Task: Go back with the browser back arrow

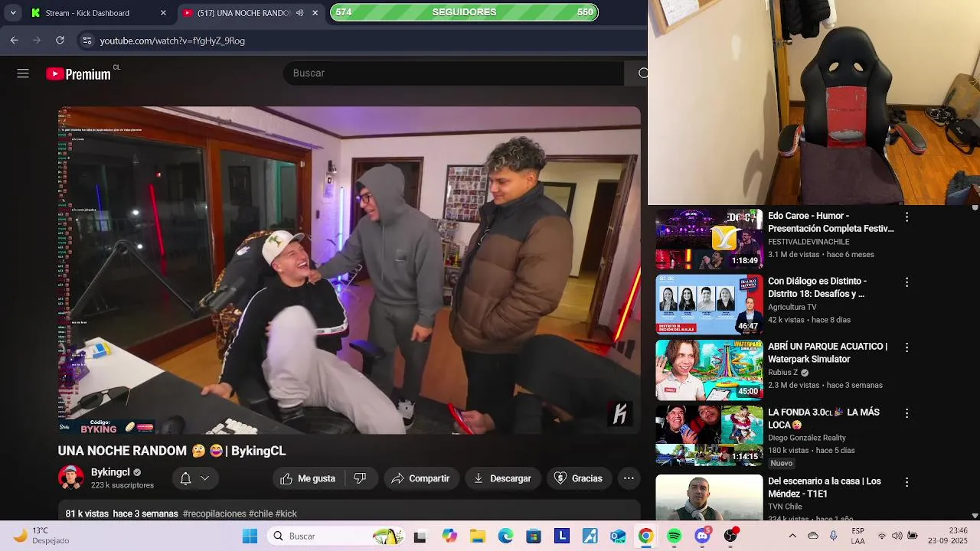Action: pos(14,41)
